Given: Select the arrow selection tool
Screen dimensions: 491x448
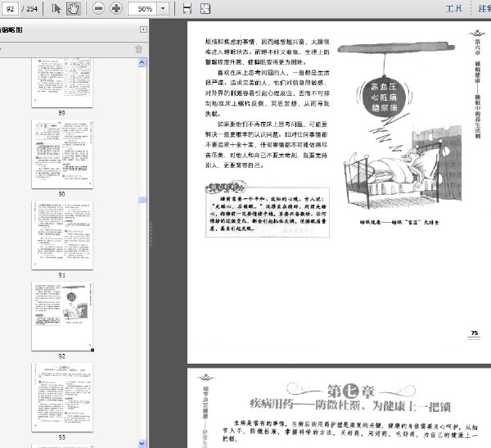Looking at the screenshot, I should (x=56, y=8).
